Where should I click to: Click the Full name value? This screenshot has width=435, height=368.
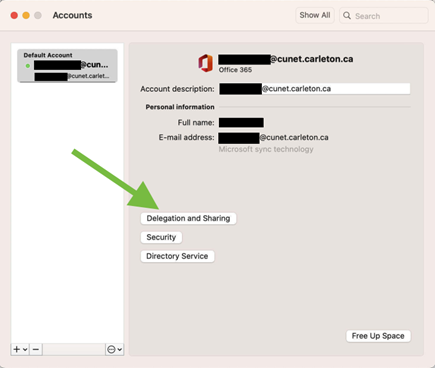click(x=241, y=123)
